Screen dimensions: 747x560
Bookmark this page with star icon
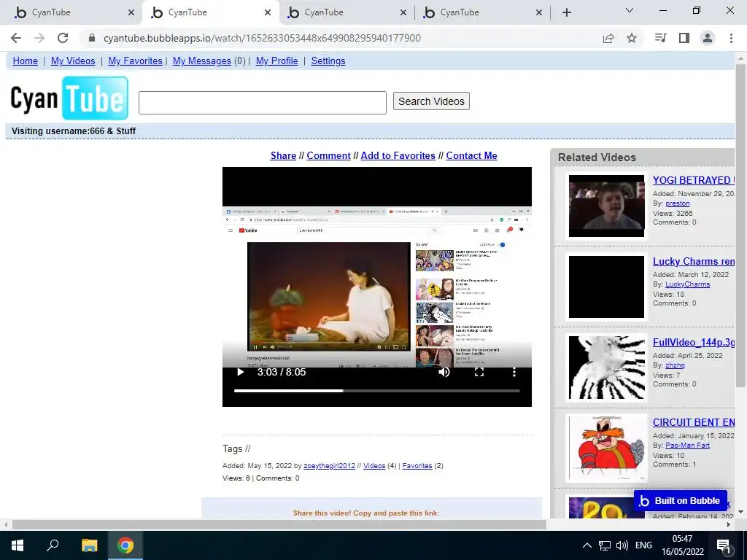tap(632, 38)
